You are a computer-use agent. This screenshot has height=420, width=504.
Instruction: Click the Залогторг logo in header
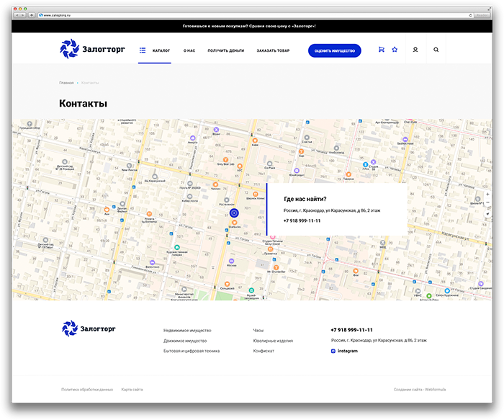point(92,49)
